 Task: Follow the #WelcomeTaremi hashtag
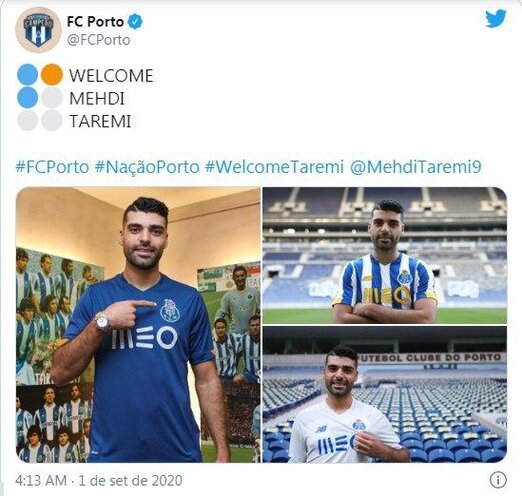[274, 167]
